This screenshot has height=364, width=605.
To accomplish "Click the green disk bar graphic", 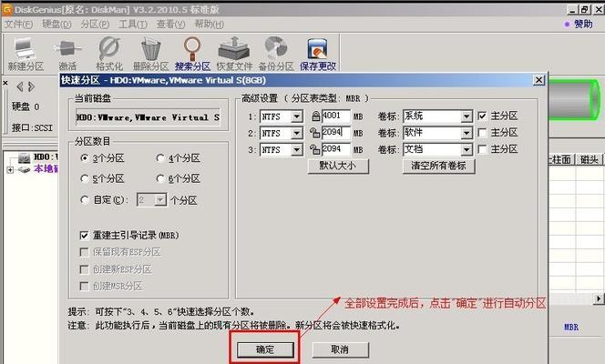I will 575,99.
